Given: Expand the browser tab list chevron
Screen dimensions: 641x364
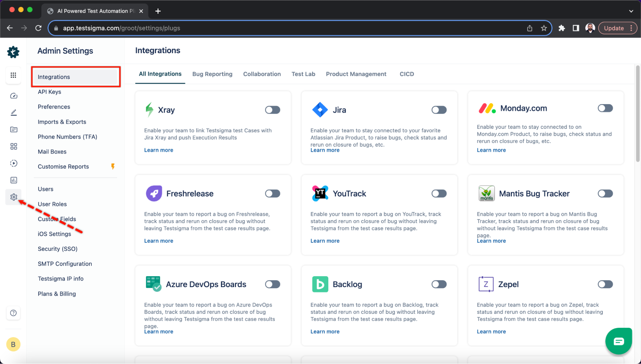Looking at the screenshot, I should (x=631, y=11).
